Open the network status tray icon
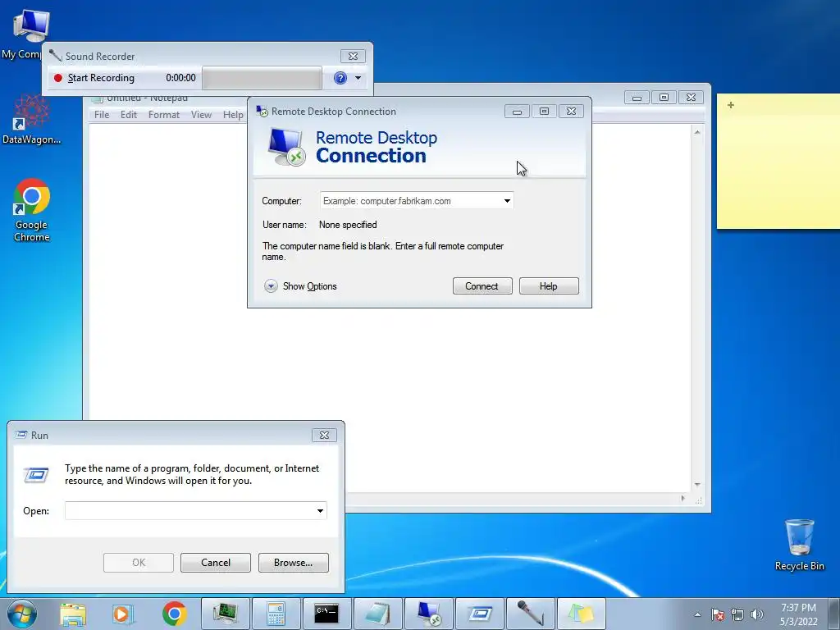840x630 pixels. [x=737, y=614]
